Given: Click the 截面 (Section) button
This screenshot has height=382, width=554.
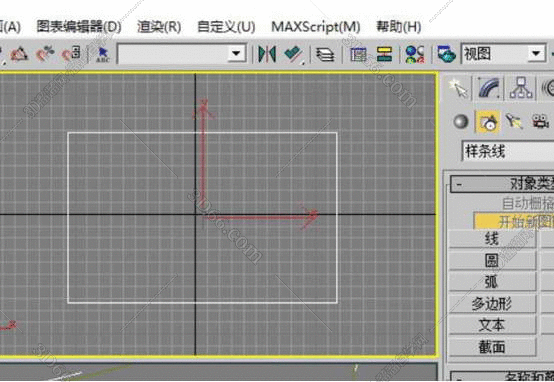Looking at the screenshot, I should point(492,347).
